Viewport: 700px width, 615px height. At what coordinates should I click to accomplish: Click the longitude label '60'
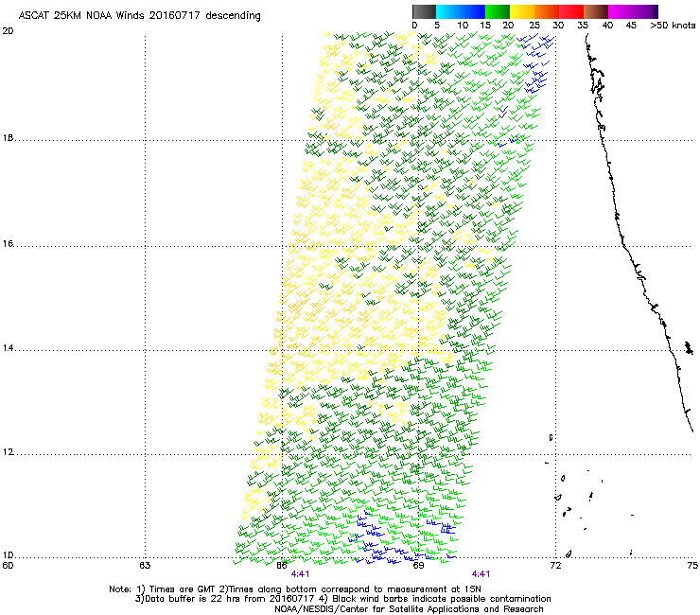tap(8, 566)
